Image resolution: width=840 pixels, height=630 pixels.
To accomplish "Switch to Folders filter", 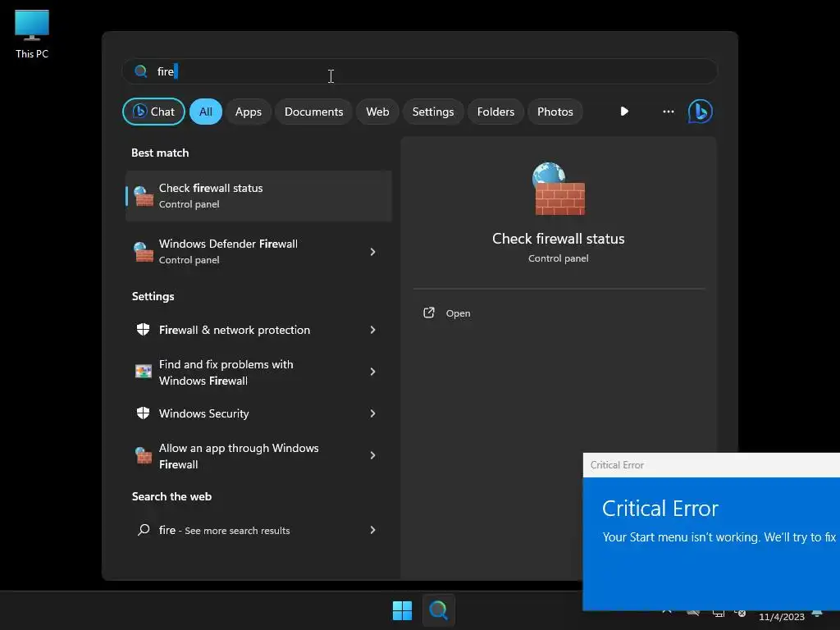I will (x=495, y=112).
